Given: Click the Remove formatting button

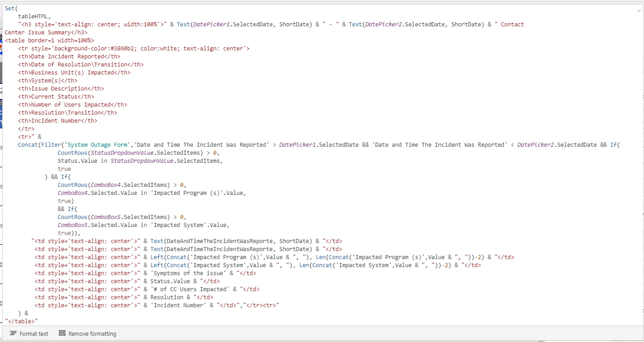Looking at the screenshot, I should click(x=87, y=334).
